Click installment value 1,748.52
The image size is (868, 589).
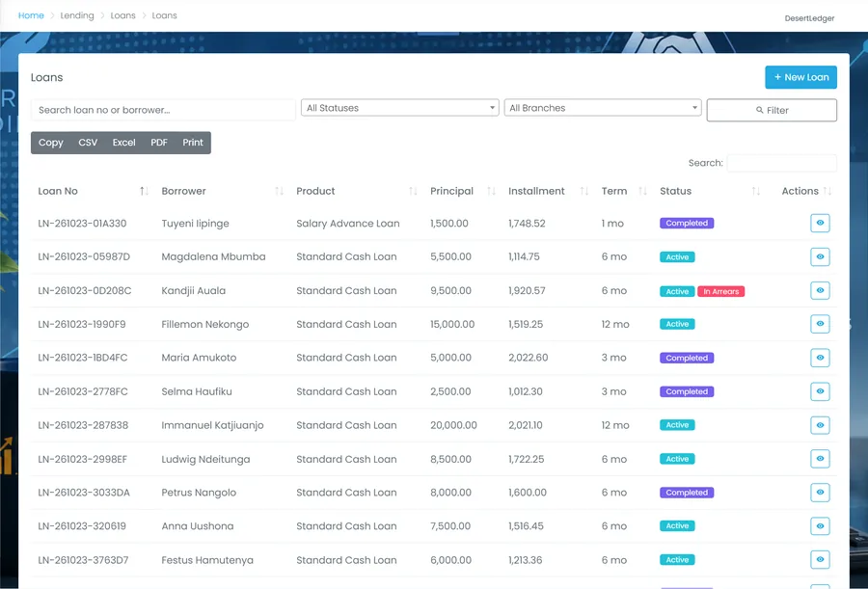click(x=527, y=224)
